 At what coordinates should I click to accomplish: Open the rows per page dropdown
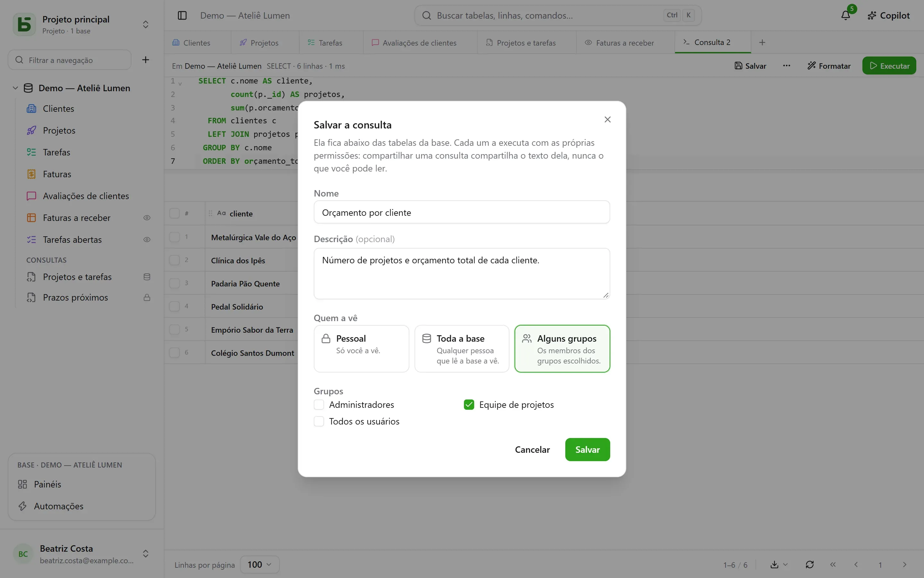pos(260,564)
